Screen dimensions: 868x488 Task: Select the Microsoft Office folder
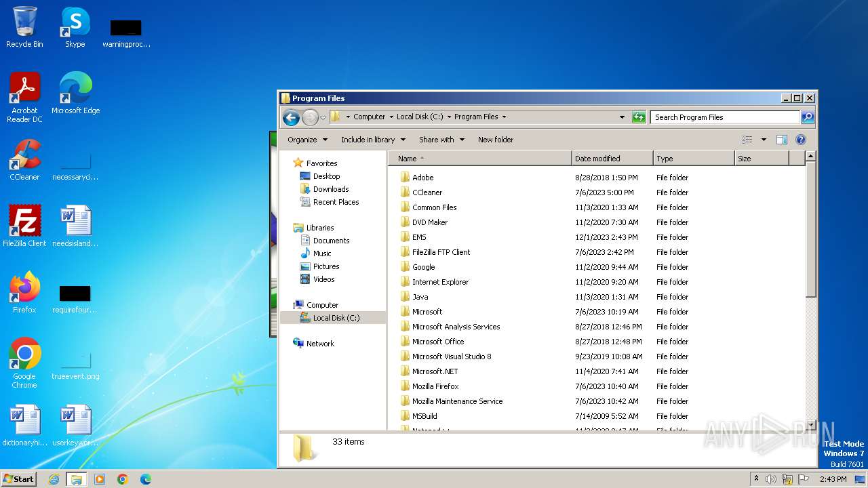coord(438,342)
